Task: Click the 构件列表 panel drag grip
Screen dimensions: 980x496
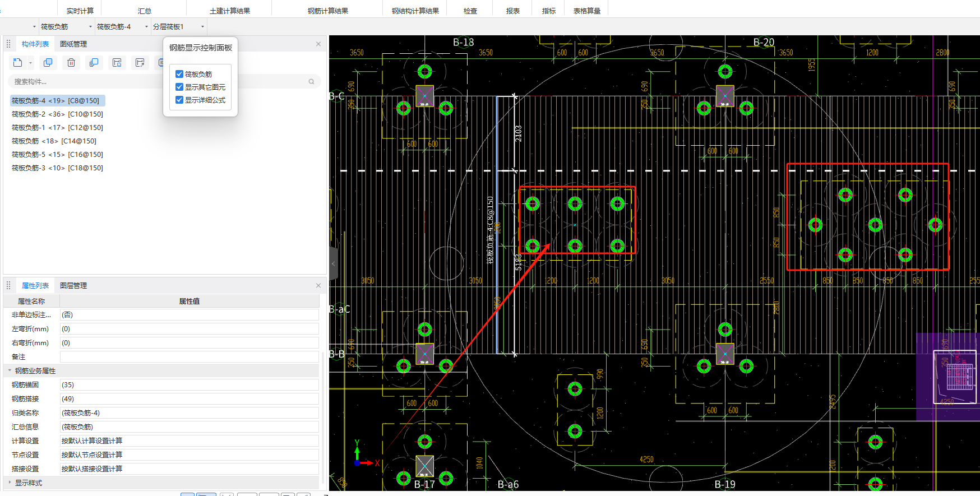Action: tap(8, 44)
